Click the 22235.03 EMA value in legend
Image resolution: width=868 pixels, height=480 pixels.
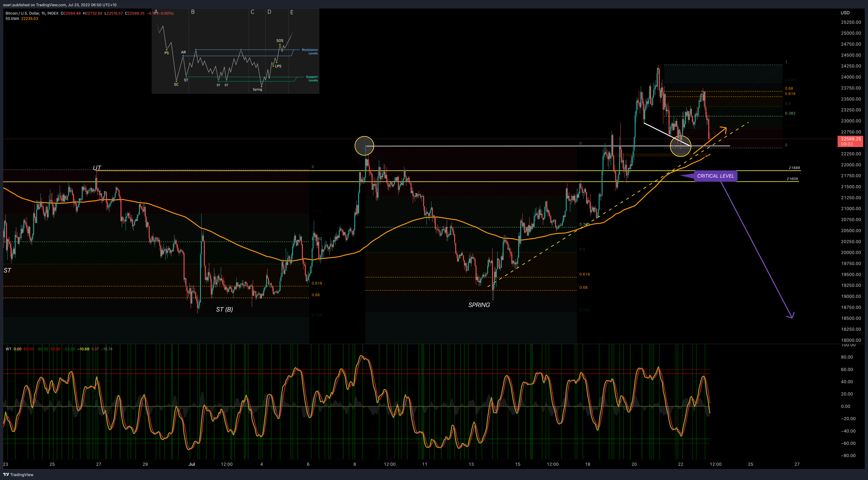pyautogui.click(x=30, y=19)
